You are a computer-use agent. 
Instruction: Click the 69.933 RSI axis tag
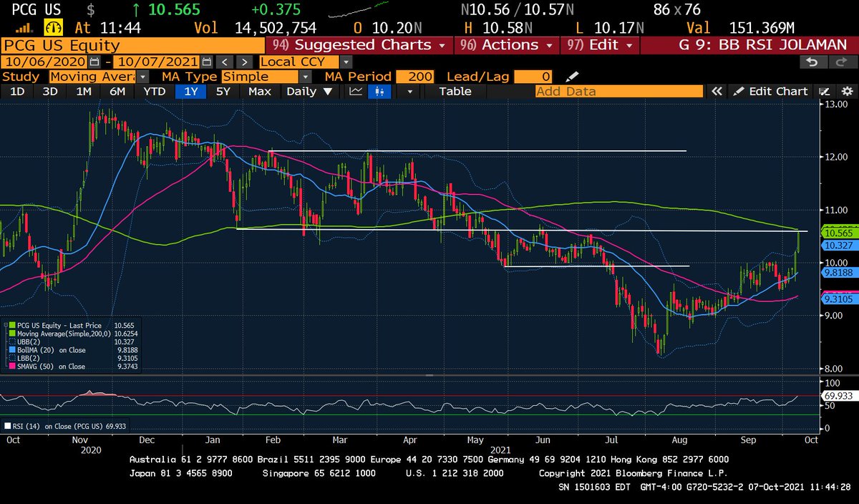[840, 394]
